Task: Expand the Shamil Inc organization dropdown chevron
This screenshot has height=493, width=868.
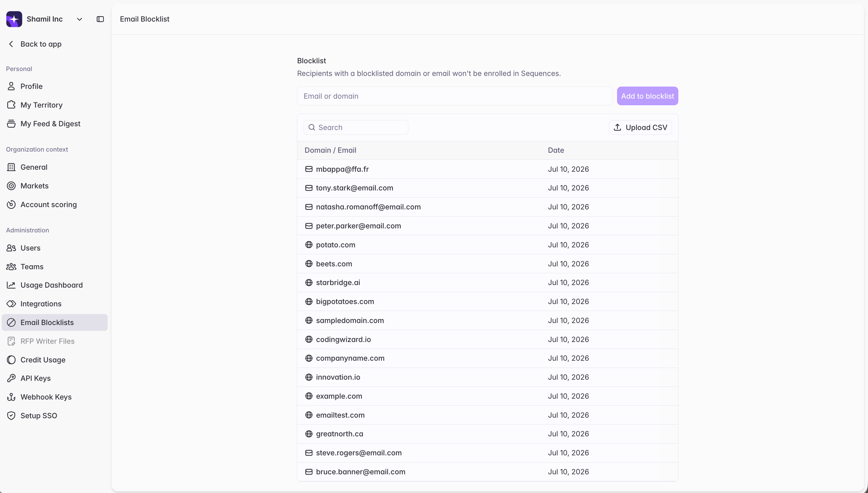Action: click(79, 19)
